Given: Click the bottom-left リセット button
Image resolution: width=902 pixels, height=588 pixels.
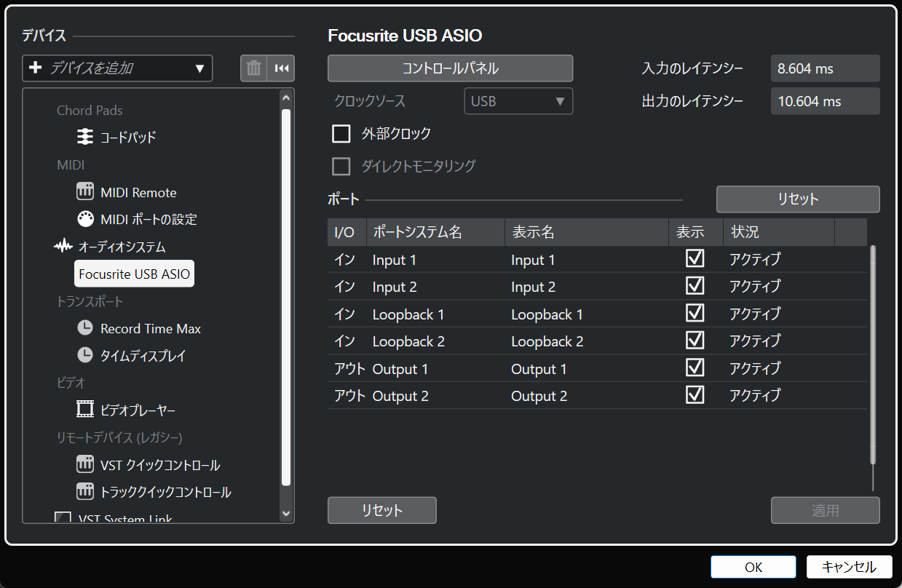Looking at the screenshot, I should (382, 510).
